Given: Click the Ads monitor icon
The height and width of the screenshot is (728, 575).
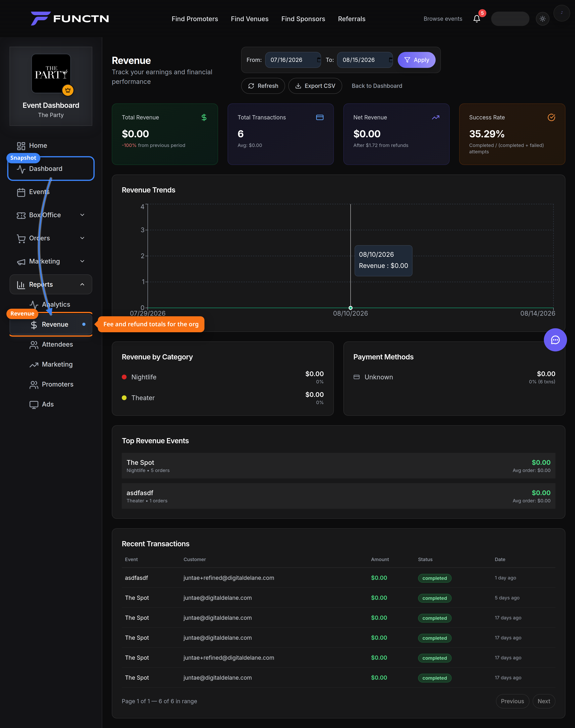Looking at the screenshot, I should [x=34, y=404].
